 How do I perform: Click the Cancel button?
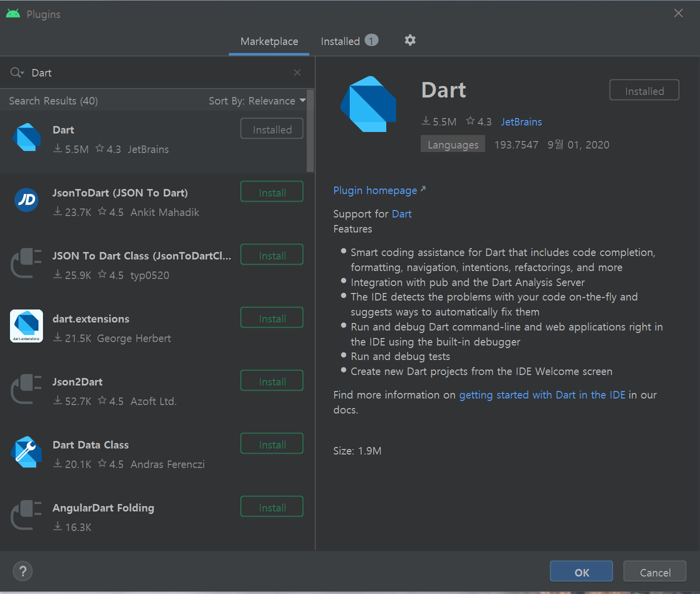(655, 571)
